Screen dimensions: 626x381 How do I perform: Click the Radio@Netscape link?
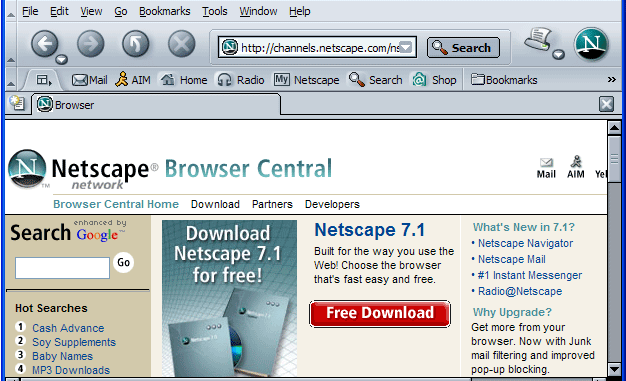(520, 291)
